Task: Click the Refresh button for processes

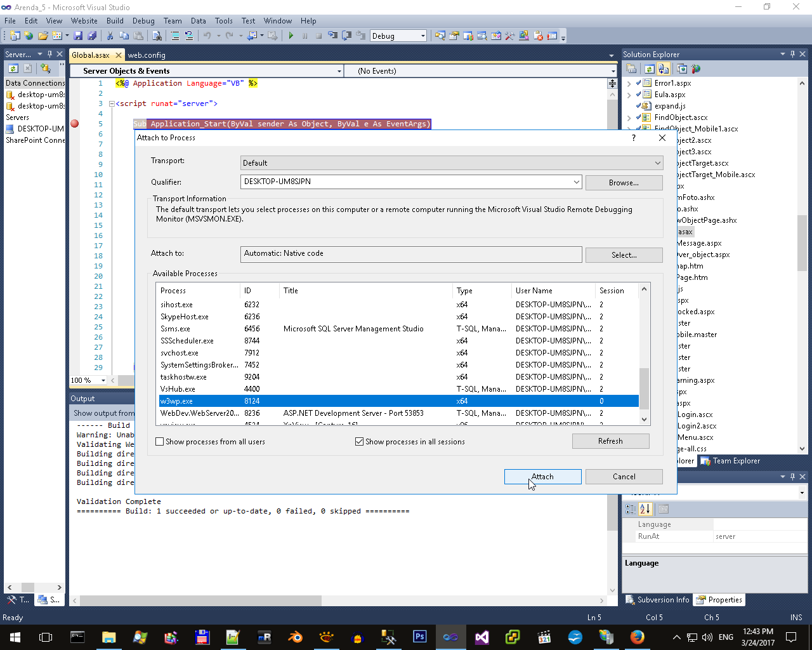Action: point(611,441)
